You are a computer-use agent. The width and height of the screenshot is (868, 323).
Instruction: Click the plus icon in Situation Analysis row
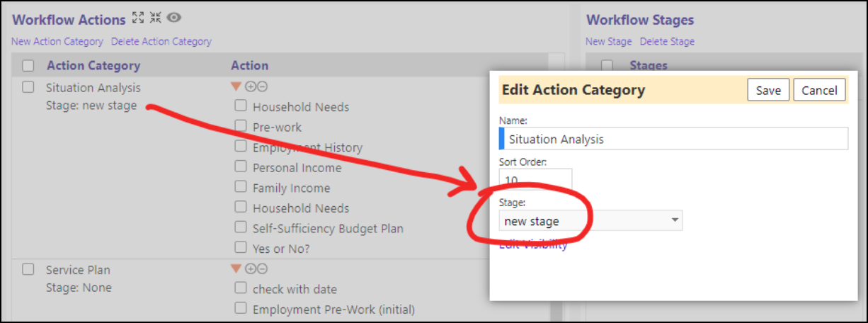(x=250, y=86)
